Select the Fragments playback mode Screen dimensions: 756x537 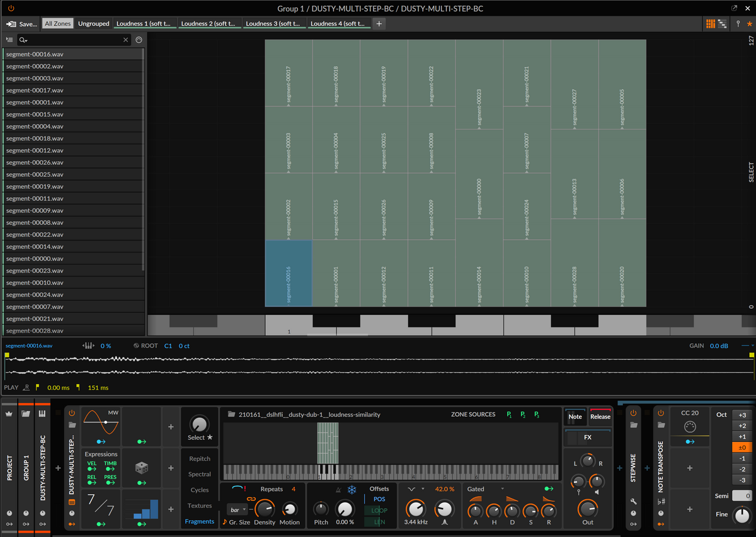tap(200, 521)
